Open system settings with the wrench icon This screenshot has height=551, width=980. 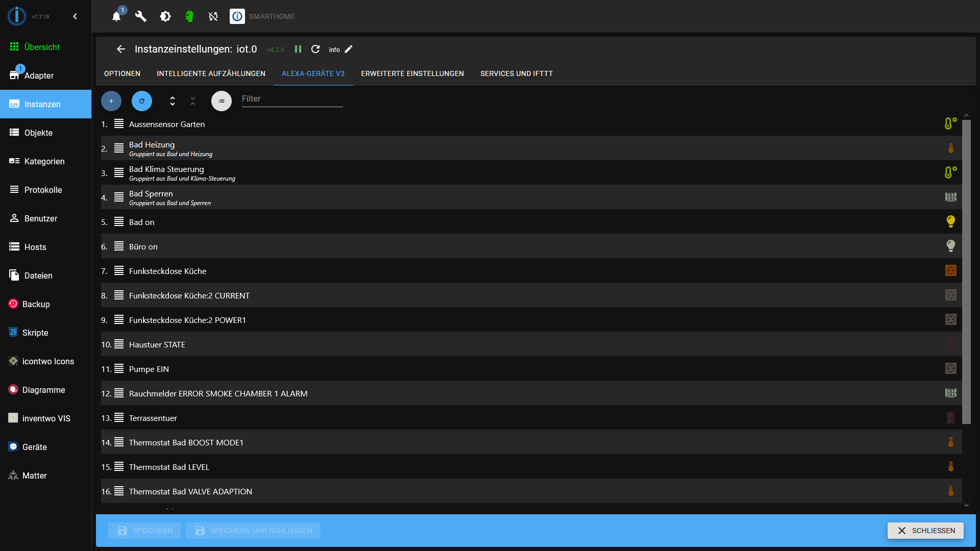(x=140, y=16)
